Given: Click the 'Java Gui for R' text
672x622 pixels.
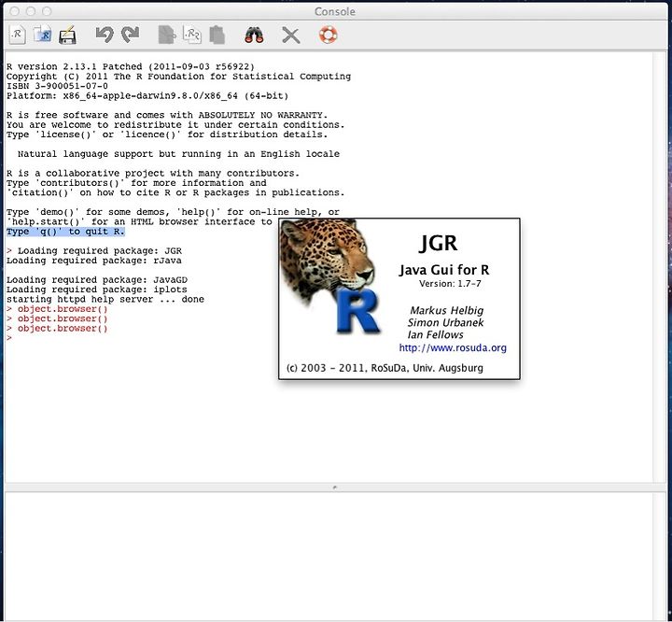Looking at the screenshot, I should coord(444,270).
